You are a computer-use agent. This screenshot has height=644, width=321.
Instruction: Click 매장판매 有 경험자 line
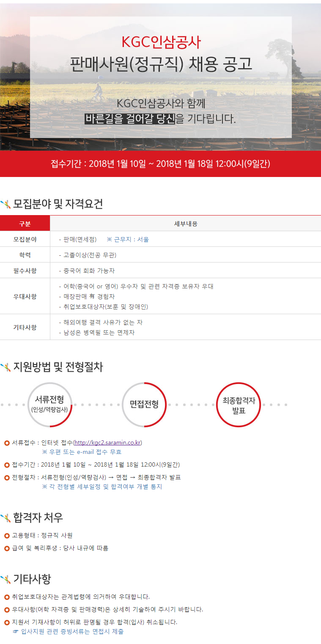click(87, 296)
